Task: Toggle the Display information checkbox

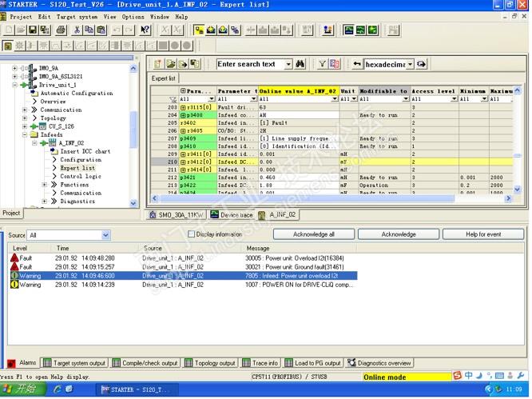Action: [x=192, y=234]
